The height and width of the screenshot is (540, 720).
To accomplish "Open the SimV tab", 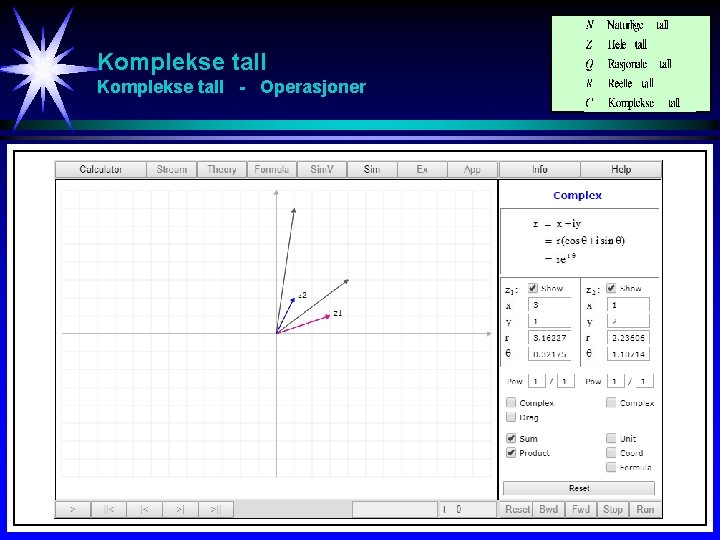I will point(322,169).
